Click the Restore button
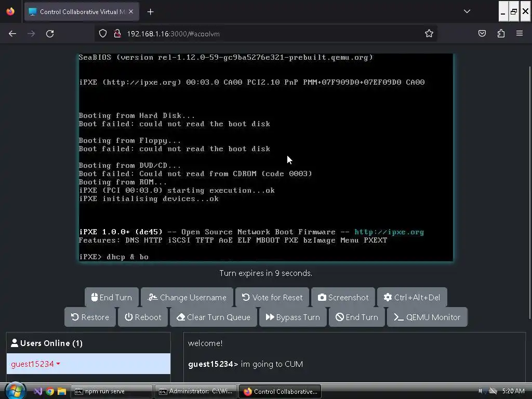This screenshot has width=532, height=399. [90, 317]
